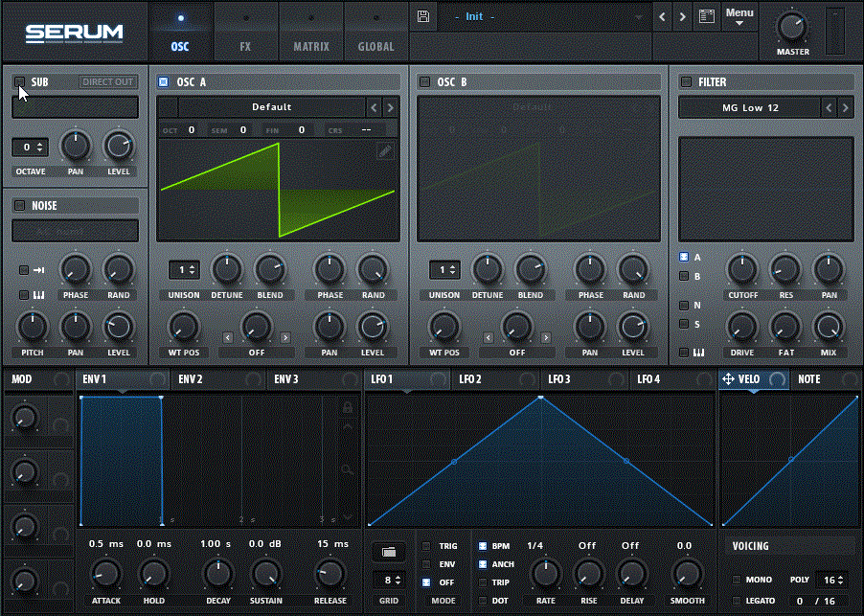Open the MG Low 12 filter type dropdown
Screen dimensions: 864x616
750,107
